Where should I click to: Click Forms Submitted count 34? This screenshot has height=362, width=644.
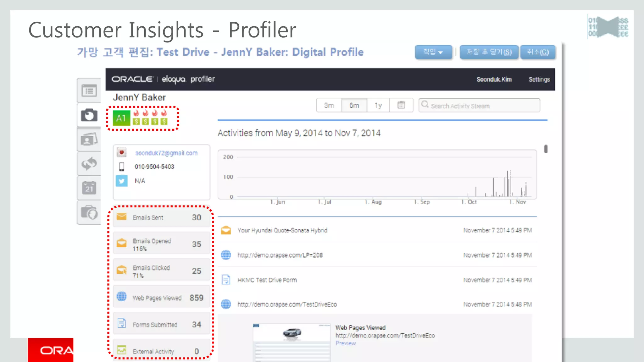click(197, 324)
